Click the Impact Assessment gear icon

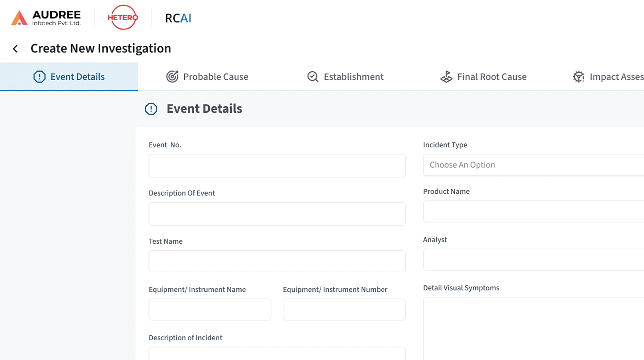pyautogui.click(x=578, y=77)
